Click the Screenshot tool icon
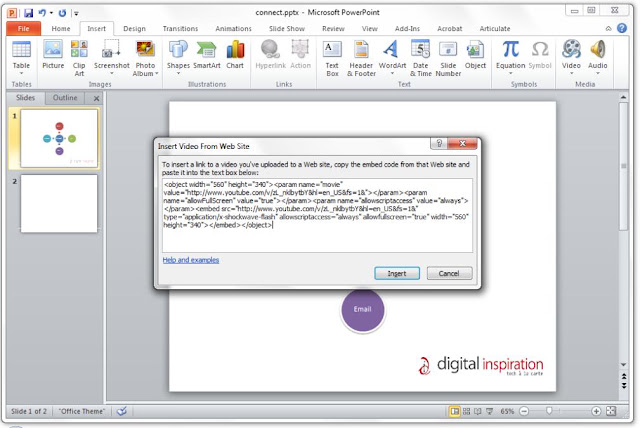This screenshot has height=428, width=640. coord(111,49)
